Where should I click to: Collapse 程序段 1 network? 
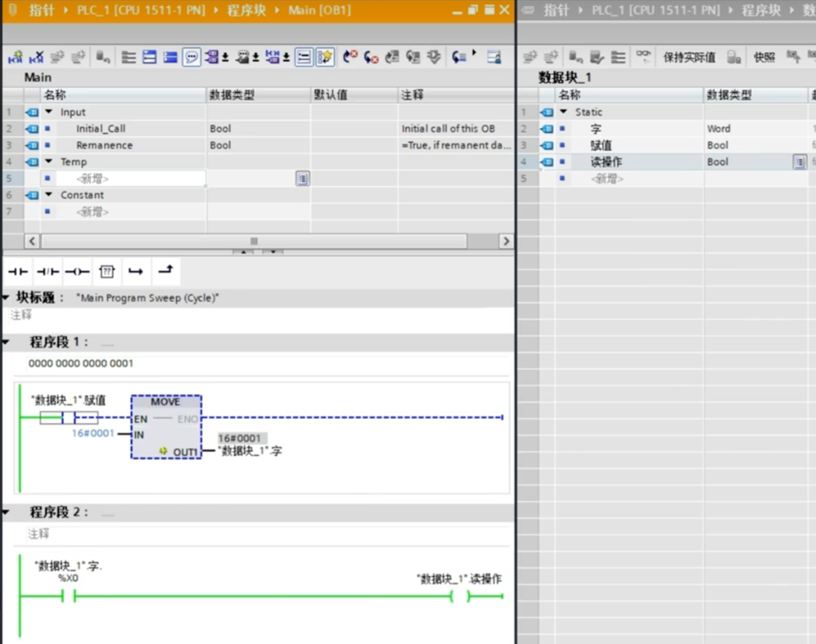coord(7,342)
